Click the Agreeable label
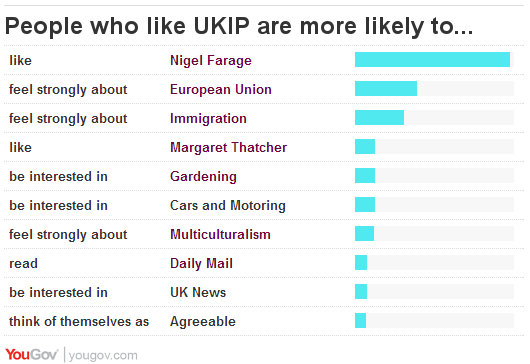Screen dimensions: 530x364 click(203, 321)
